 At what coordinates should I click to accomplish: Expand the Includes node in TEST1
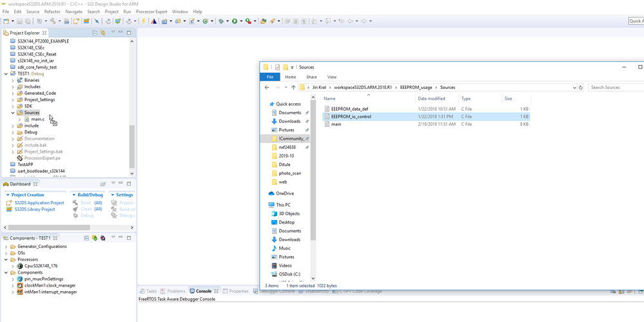click(x=13, y=87)
